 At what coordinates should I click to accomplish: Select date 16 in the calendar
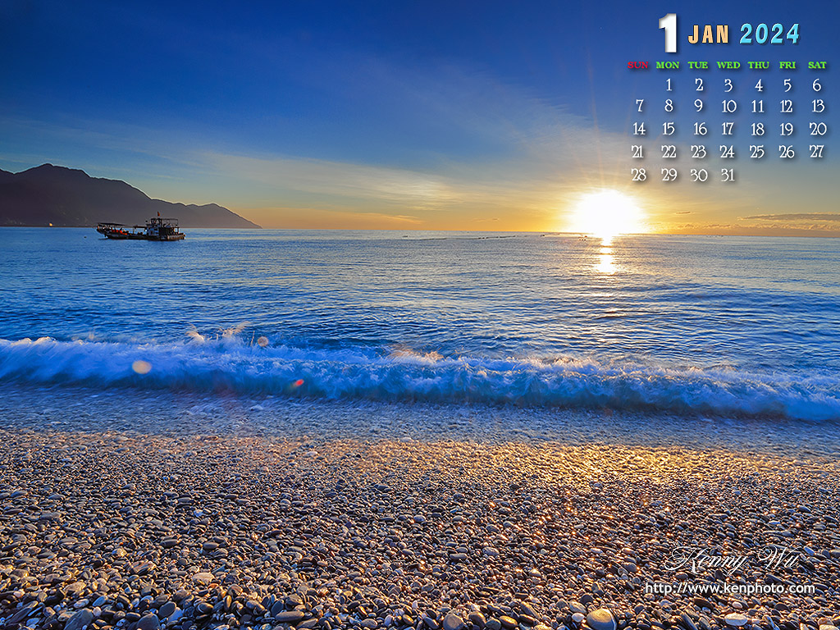[x=701, y=129]
